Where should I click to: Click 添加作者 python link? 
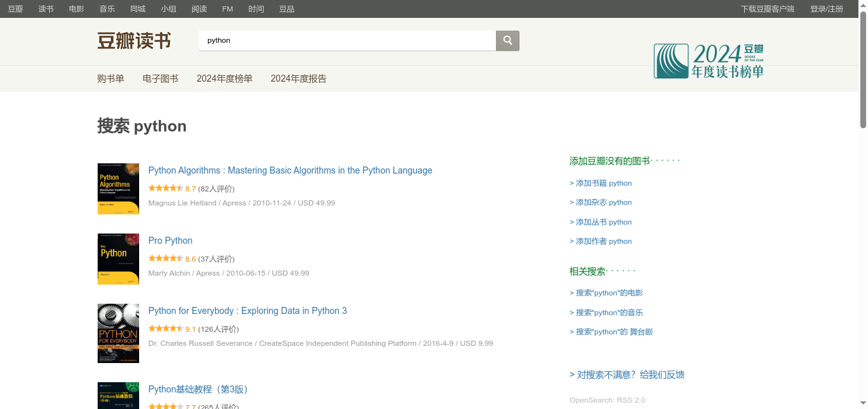(601, 241)
